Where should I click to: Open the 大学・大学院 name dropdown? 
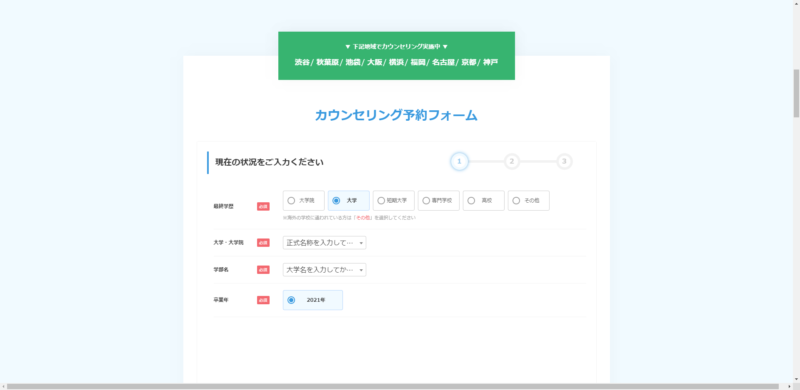[x=324, y=243]
